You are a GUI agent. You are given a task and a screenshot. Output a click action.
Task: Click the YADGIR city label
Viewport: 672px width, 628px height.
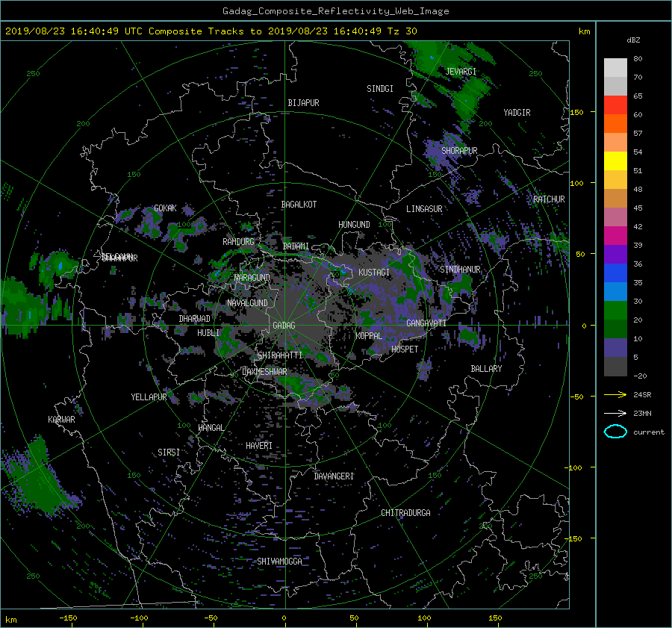click(x=517, y=113)
